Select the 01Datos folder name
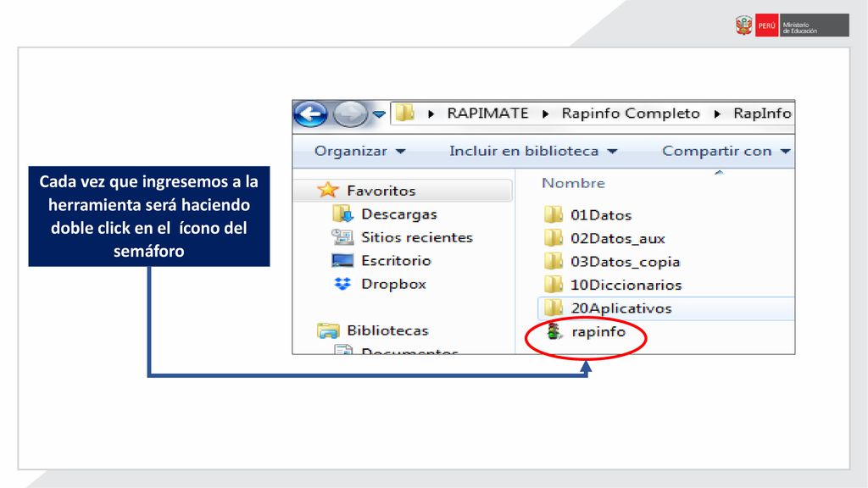The image size is (868, 488). pyautogui.click(x=601, y=215)
